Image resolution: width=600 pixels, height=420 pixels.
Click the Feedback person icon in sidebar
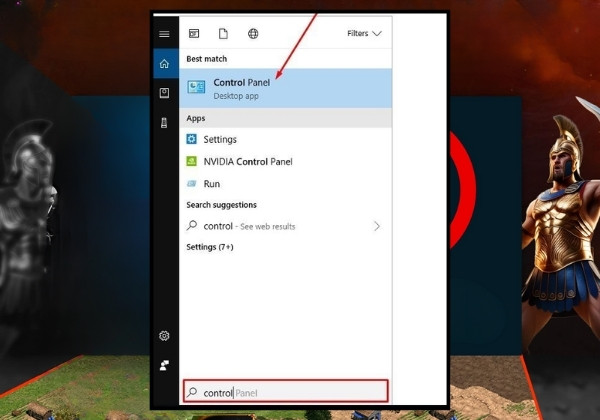coord(164,365)
